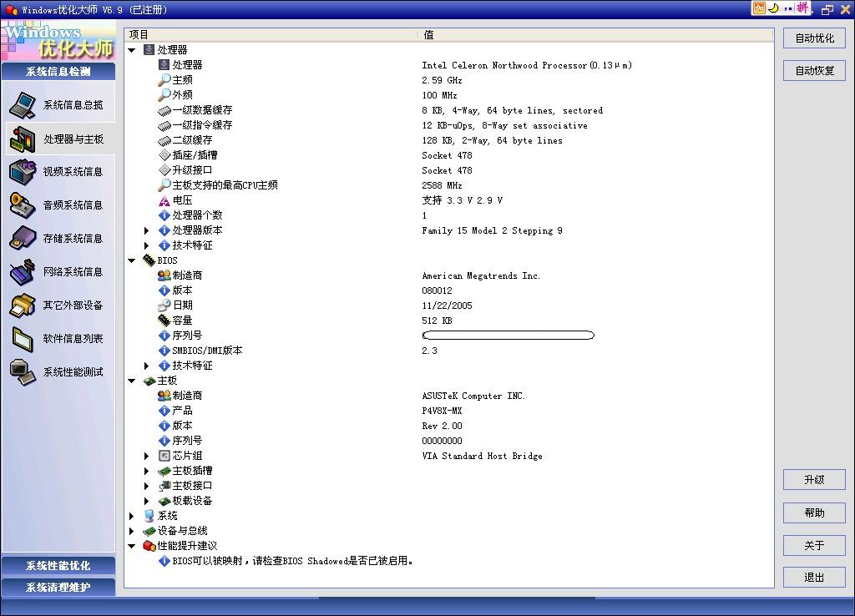Click the 二级缓存 chip icon

click(164, 140)
